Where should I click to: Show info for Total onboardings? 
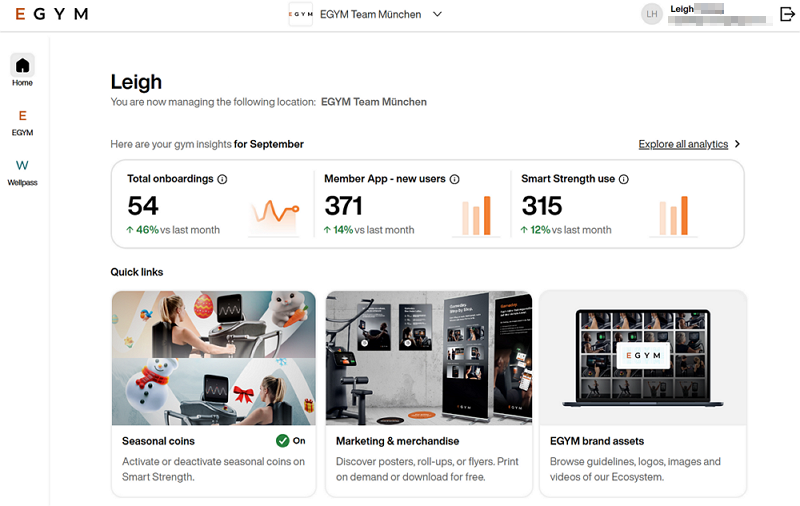222,180
